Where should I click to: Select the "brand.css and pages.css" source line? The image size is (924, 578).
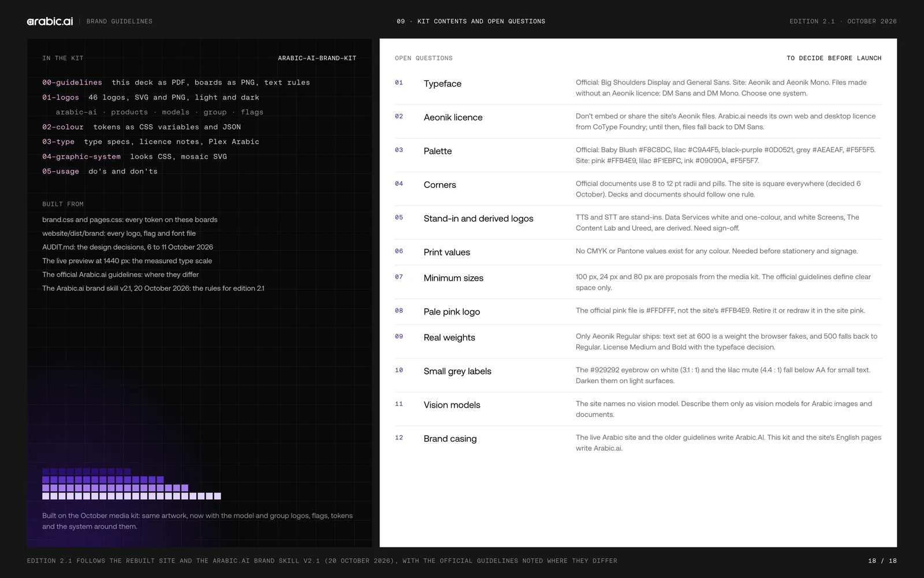pos(130,220)
